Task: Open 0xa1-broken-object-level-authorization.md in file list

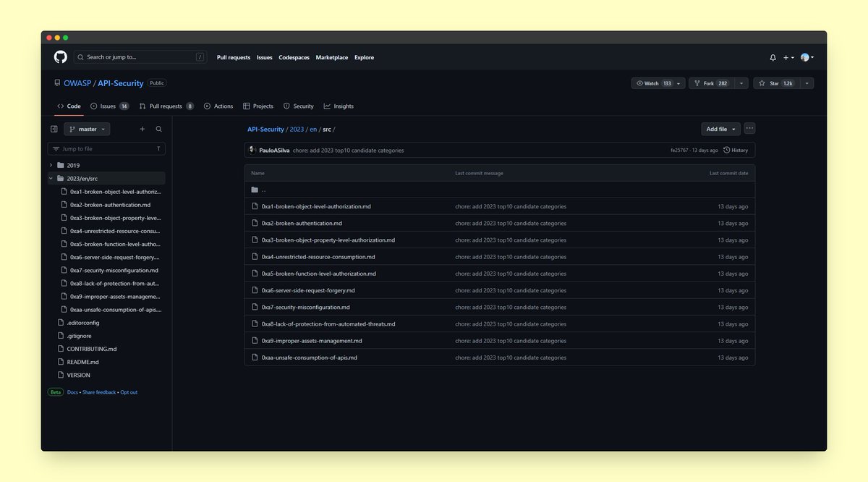Action: point(316,206)
